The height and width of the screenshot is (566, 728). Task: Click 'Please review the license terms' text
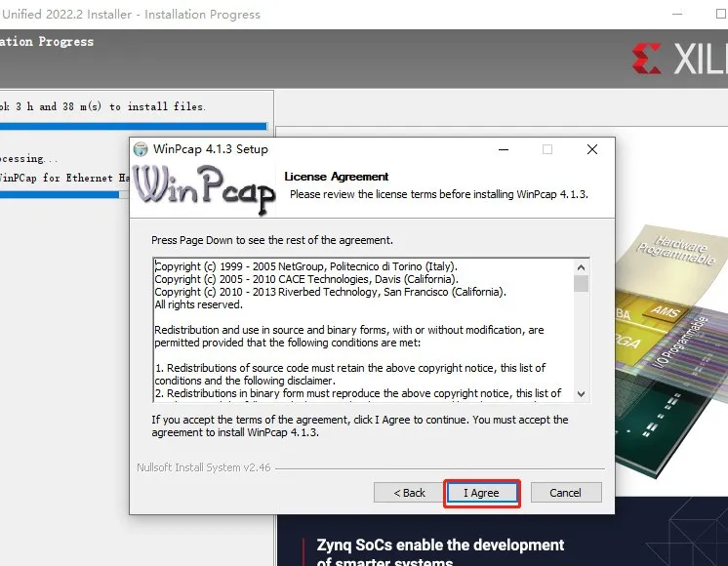tap(439, 194)
